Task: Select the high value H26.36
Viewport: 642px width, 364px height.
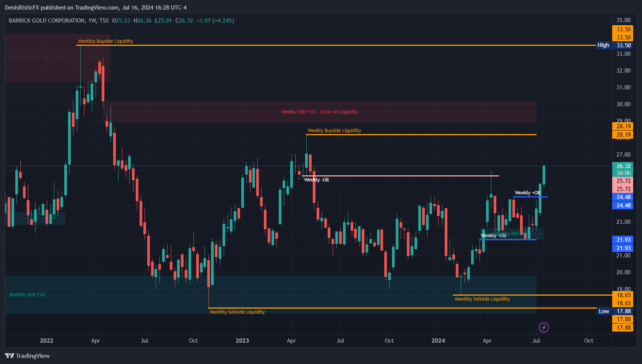Action: (x=142, y=21)
